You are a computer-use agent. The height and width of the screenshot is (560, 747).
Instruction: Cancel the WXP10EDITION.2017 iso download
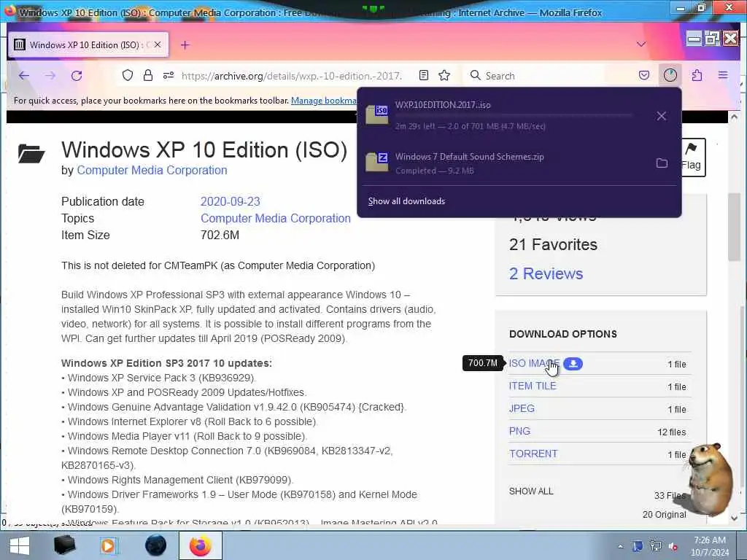point(661,116)
